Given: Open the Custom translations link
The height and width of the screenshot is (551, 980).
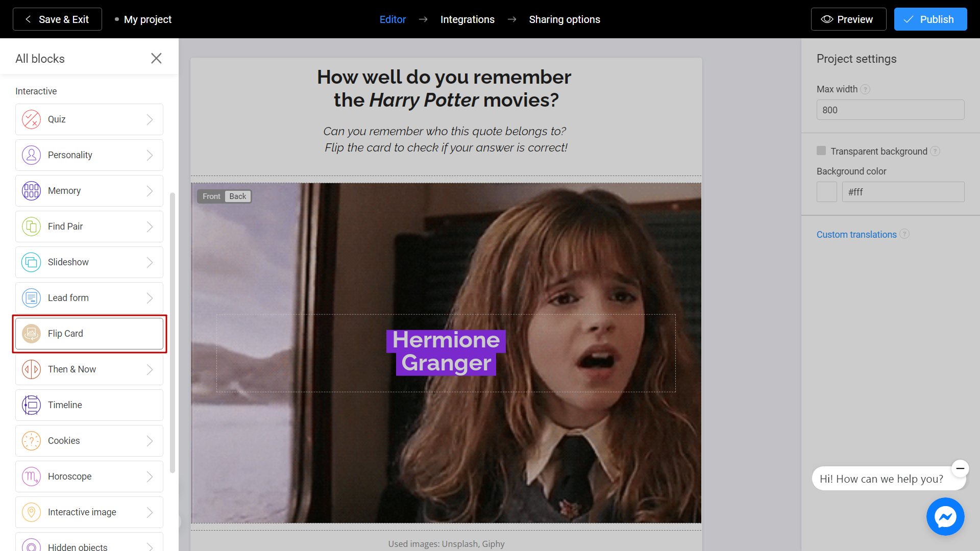Looking at the screenshot, I should click(856, 235).
